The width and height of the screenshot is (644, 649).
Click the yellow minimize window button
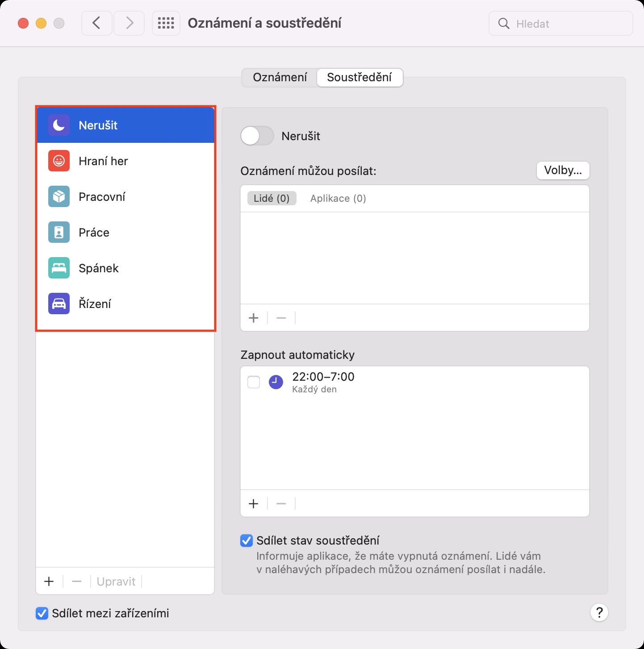coord(41,23)
